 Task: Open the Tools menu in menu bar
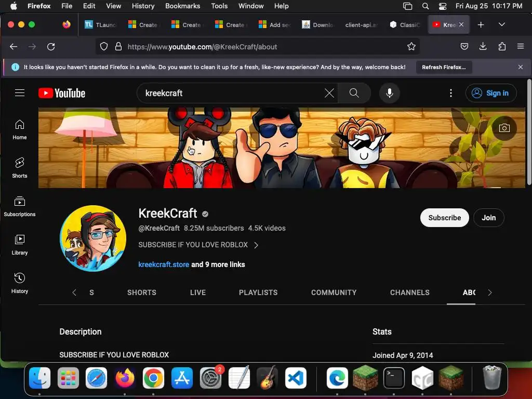(219, 6)
